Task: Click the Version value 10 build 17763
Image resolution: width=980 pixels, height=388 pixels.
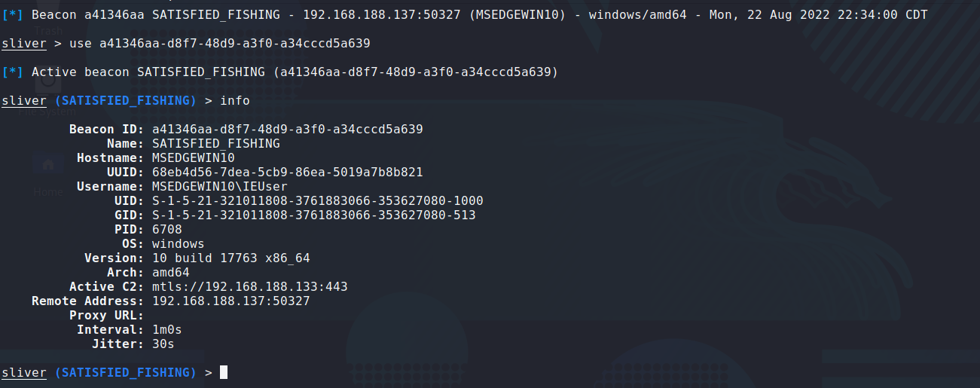Action: click(230, 258)
